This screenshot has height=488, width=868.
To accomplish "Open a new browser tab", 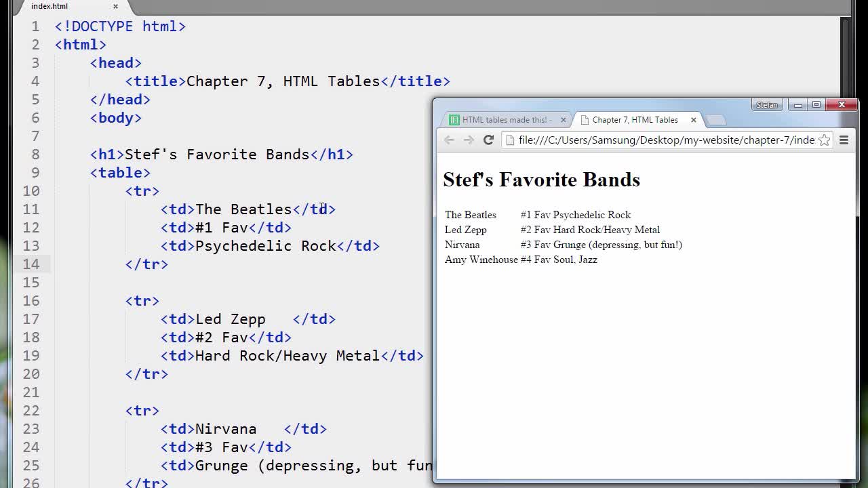I will pyautogui.click(x=716, y=121).
